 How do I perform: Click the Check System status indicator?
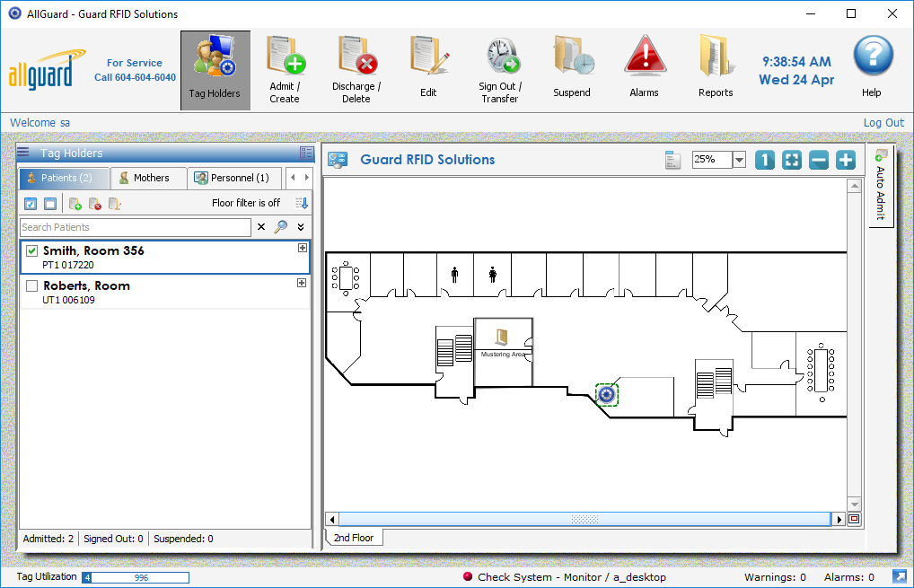(x=564, y=577)
